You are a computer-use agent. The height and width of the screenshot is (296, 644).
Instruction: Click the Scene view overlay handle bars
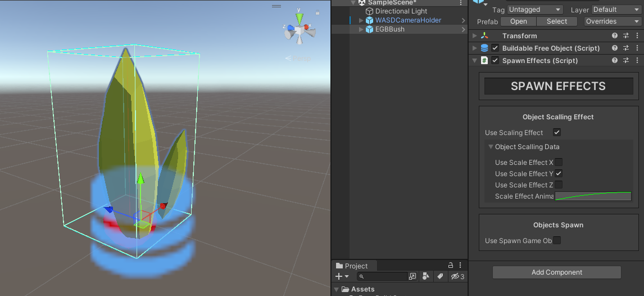pos(277,6)
